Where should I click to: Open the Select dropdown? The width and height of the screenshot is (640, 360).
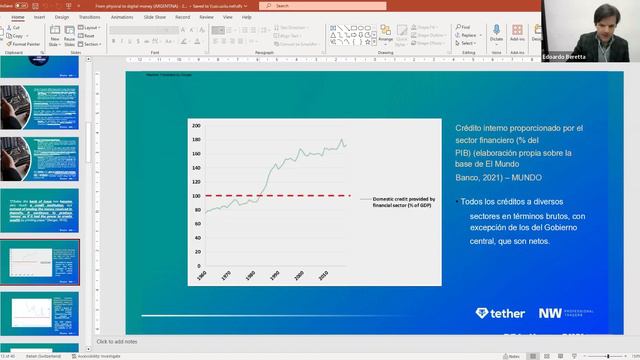(466, 43)
